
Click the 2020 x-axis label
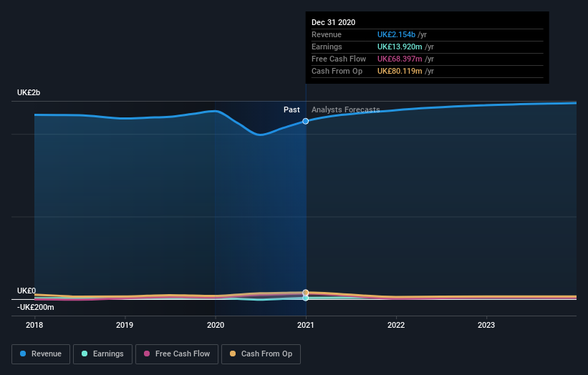click(x=216, y=325)
